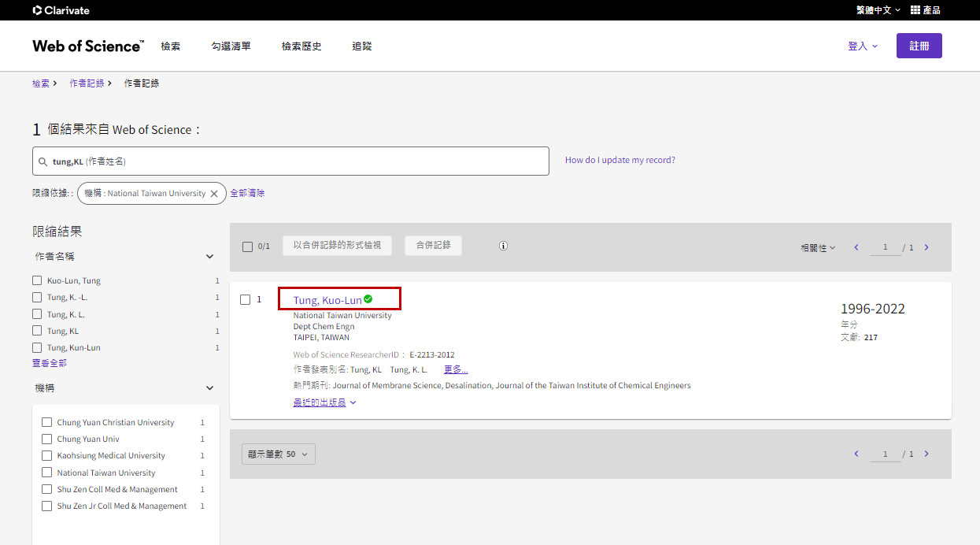Check the Tung, Kun-Lun author name filter

click(37, 347)
